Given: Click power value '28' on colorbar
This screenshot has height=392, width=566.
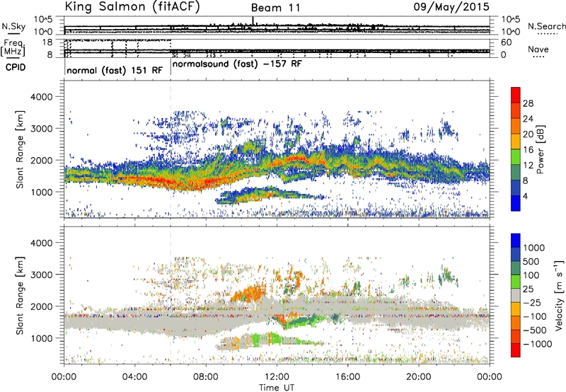Looking at the screenshot, I should click(x=528, y=103).
